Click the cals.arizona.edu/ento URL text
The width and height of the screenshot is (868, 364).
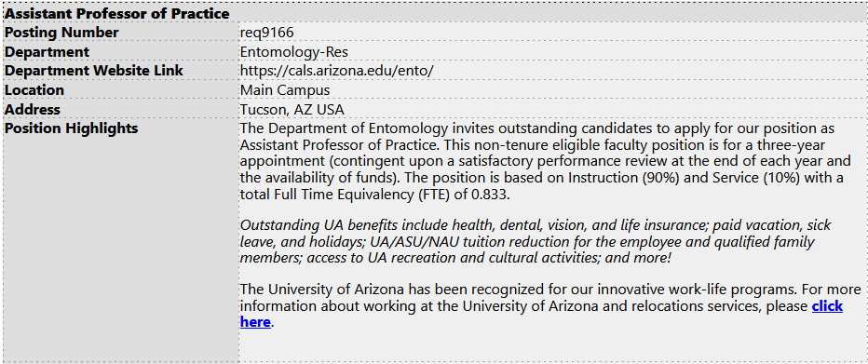[x=336, y=71]
